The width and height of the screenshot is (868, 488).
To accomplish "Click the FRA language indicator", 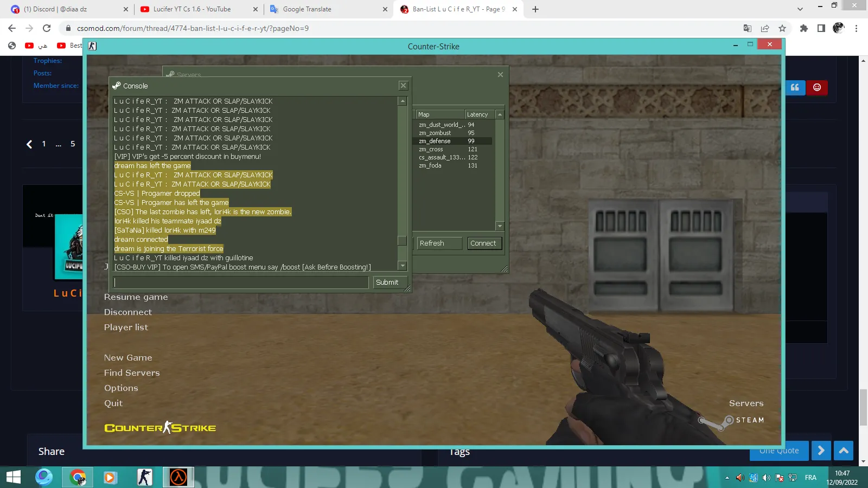I will tap(810, 478).
